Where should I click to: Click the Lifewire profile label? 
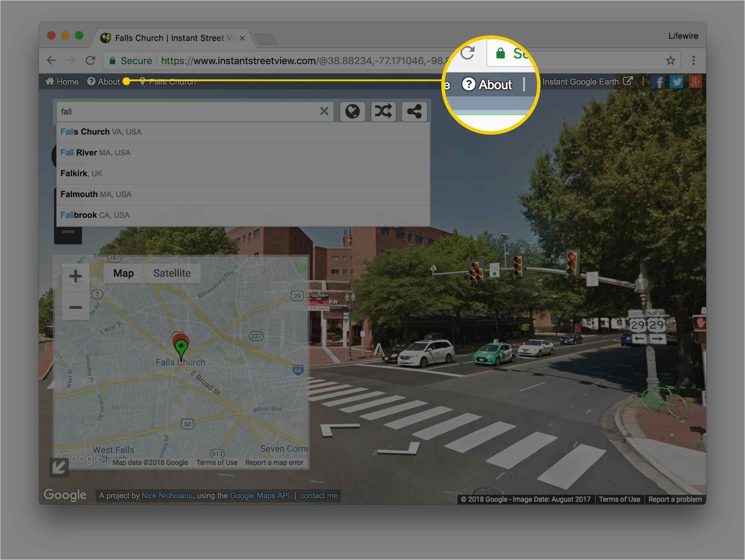[x=683, y=36]
